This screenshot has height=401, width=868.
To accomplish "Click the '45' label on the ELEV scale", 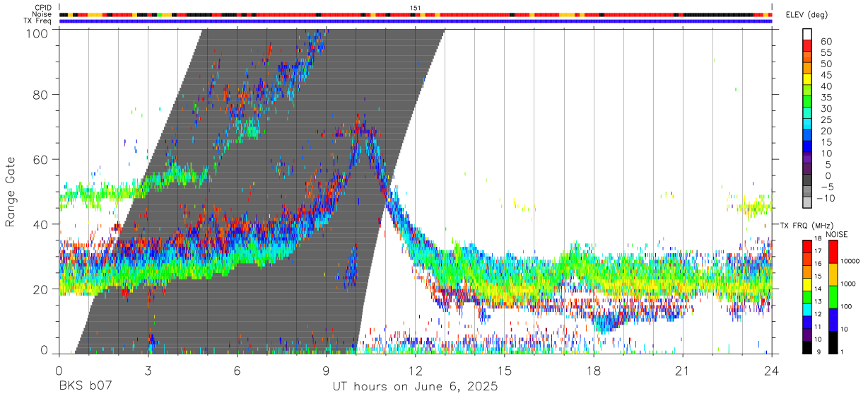I will [826, 75].
